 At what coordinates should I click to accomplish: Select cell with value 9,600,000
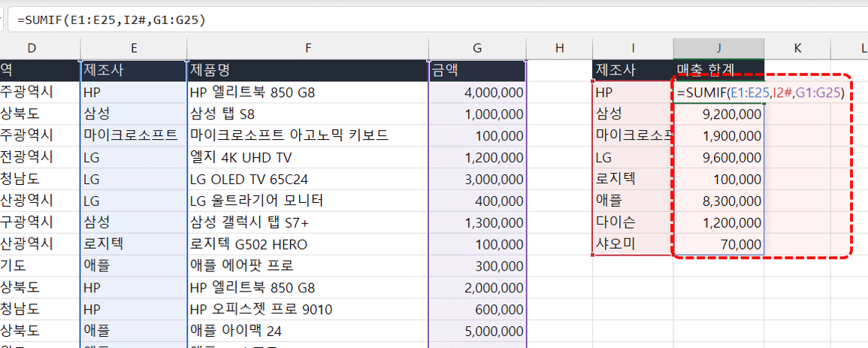coord(719,158)
